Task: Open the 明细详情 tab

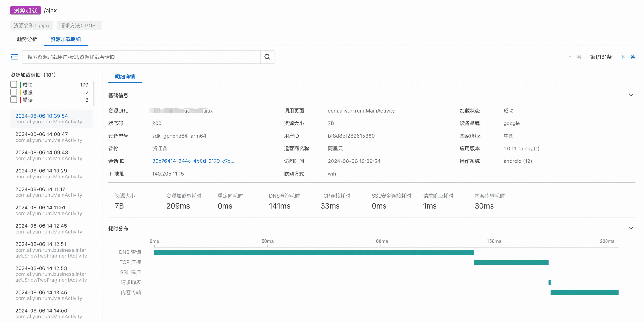Action: [x=125, y=77]
